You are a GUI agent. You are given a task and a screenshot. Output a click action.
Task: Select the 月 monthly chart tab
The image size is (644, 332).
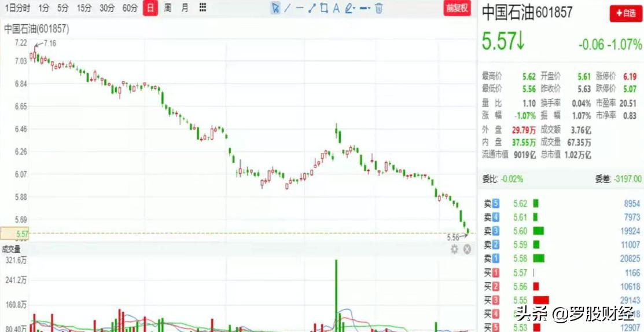185,8
